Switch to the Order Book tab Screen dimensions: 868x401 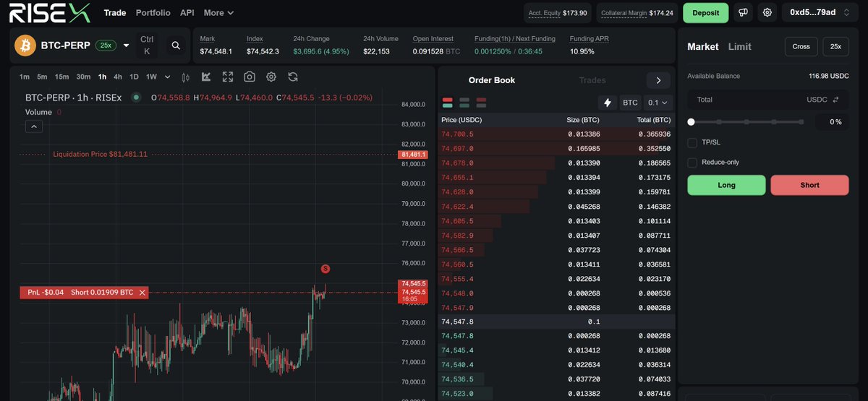tap(492, 80)
